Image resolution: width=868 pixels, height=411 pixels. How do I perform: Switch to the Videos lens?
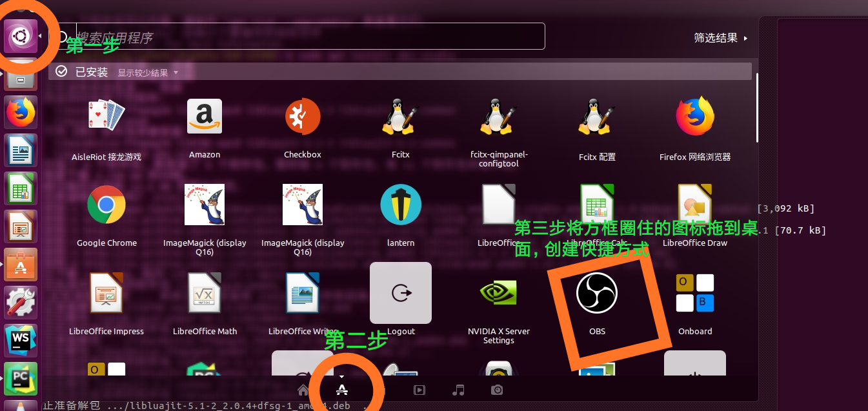point(419,390)
